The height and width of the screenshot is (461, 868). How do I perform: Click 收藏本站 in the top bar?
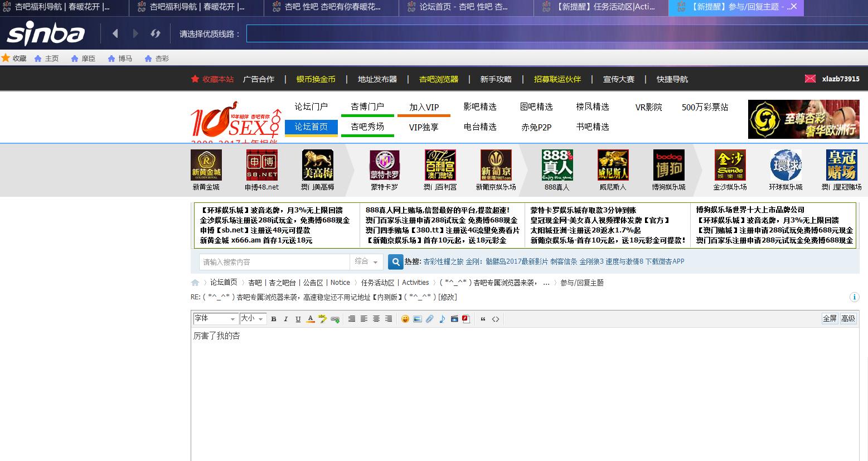[212, 79]
